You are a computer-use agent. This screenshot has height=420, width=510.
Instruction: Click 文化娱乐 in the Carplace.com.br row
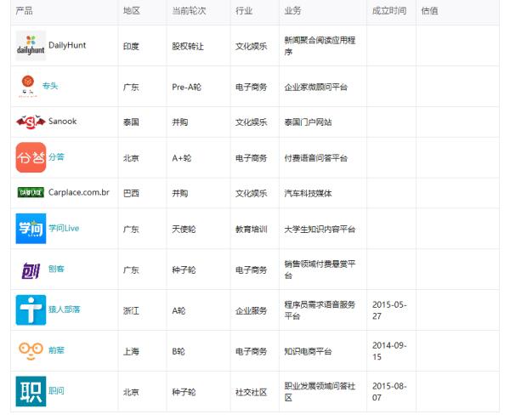pyautogui.click(x=251, y=193)
